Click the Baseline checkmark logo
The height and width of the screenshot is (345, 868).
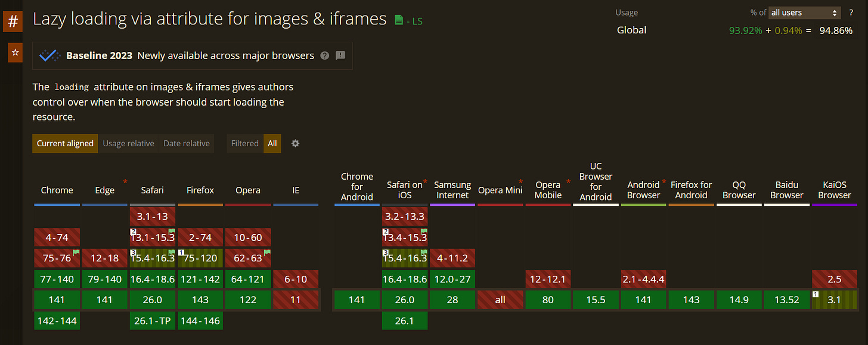[49, 56]
